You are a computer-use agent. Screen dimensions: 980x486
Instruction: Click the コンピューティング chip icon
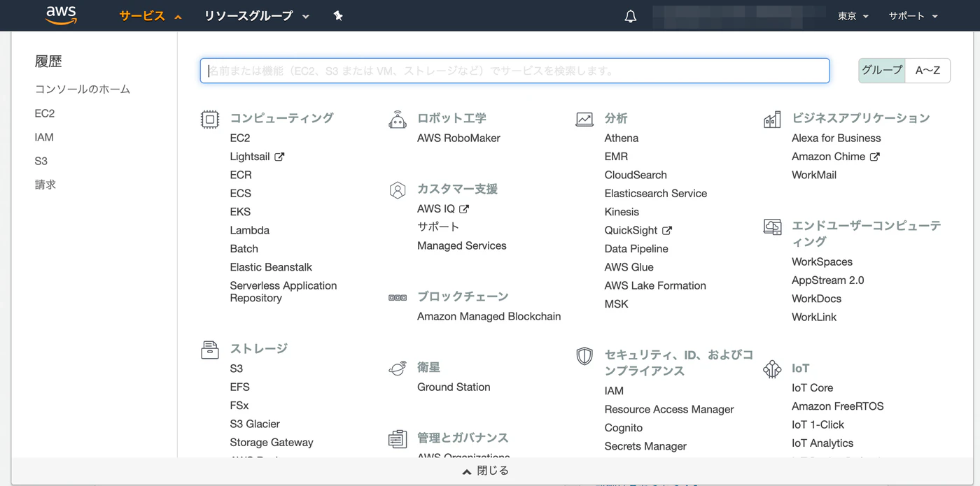[210, 120]
